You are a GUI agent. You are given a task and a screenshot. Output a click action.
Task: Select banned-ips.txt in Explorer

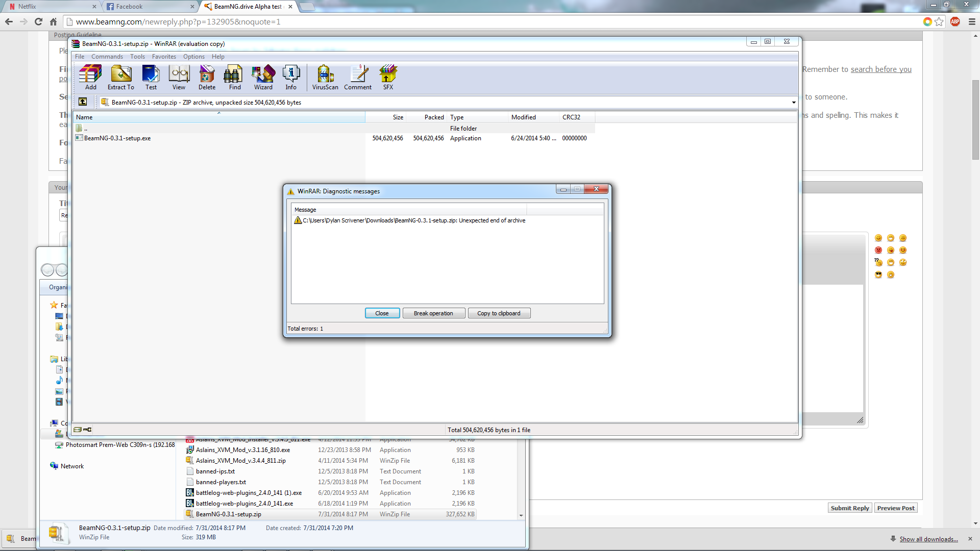[x=215, y=471]
